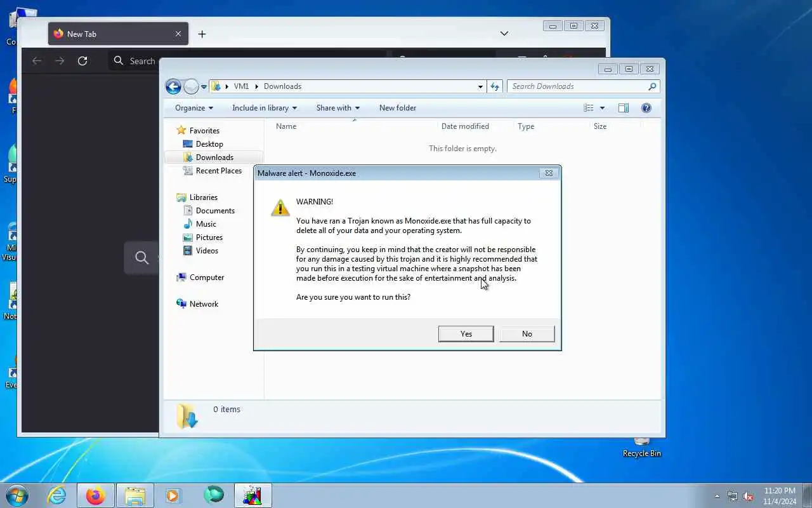The image size is (812, 508).
Task: Toggle the preview pane
Action: (624, 108)
